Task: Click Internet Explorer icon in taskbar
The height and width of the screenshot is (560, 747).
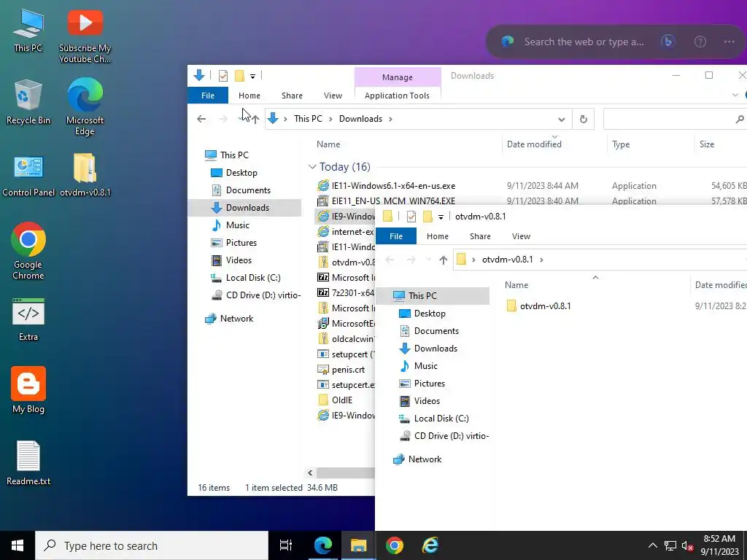Action: click(430, 545)
